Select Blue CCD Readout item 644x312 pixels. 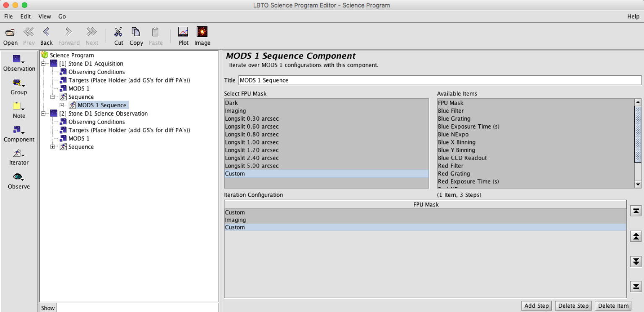pyautogui.click(x=536, y=158)
